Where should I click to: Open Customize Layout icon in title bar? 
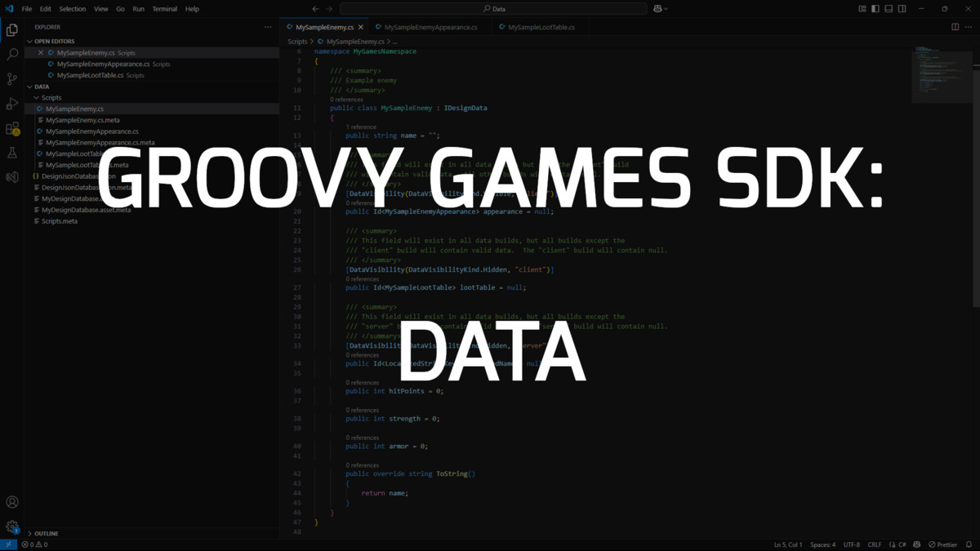[x=862, y=9]
